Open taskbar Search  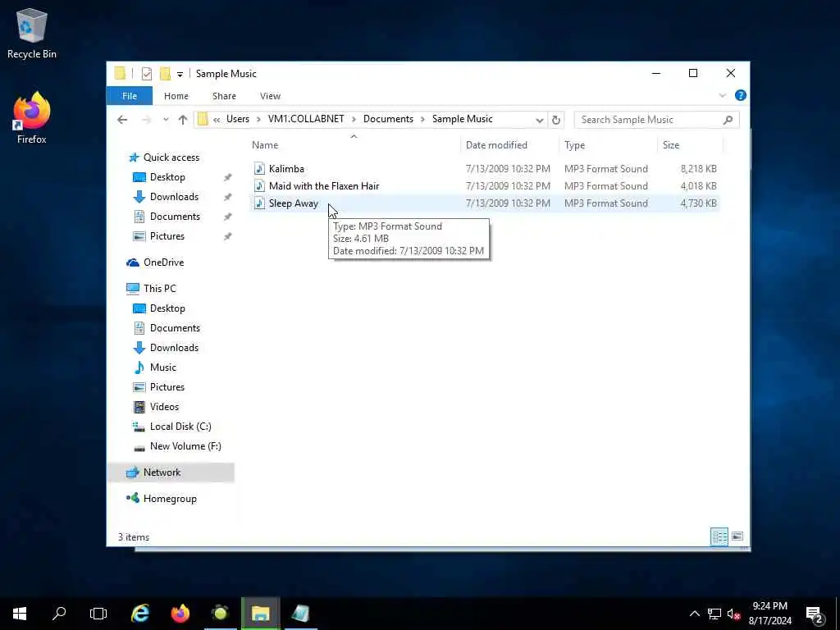click(x=59, y=614)
